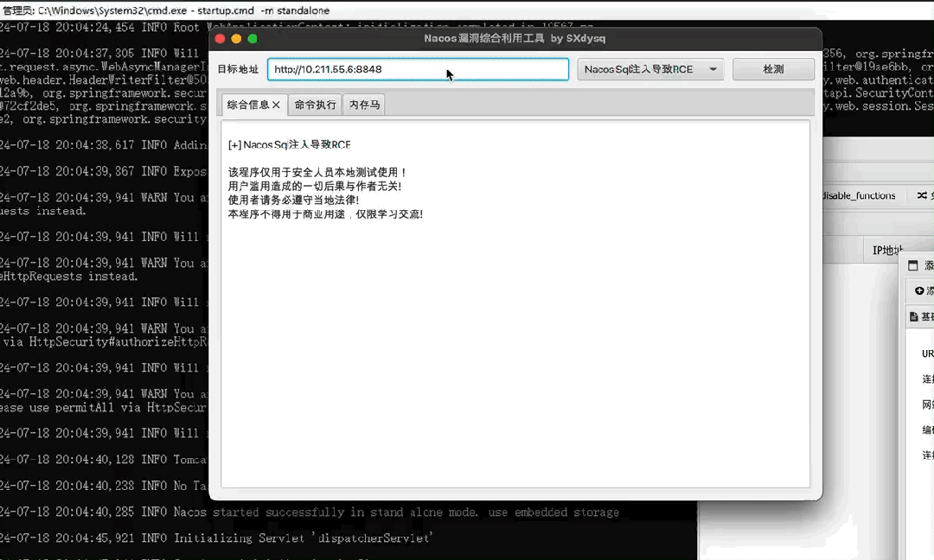The image size is (934, 560).
Task: Click the Nacos tool title bar
Action: [515, 39]
